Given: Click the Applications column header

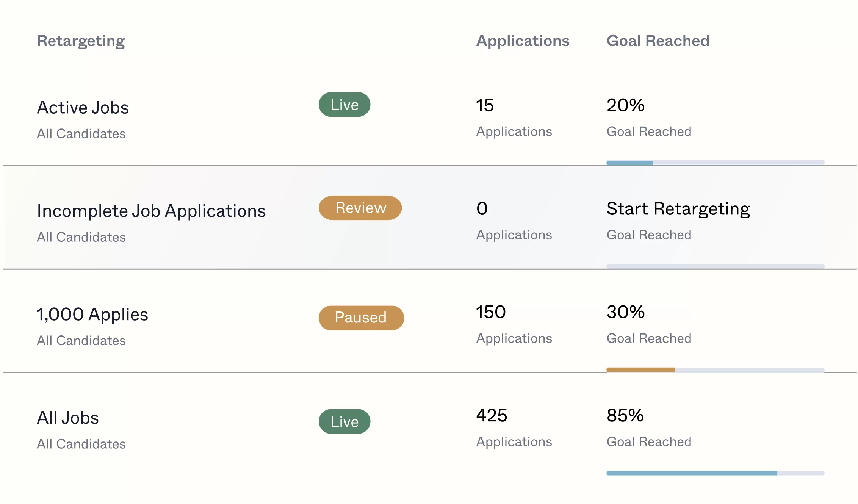Looking at the screenshot, I should pyautogui.click(x=522, y=41).
